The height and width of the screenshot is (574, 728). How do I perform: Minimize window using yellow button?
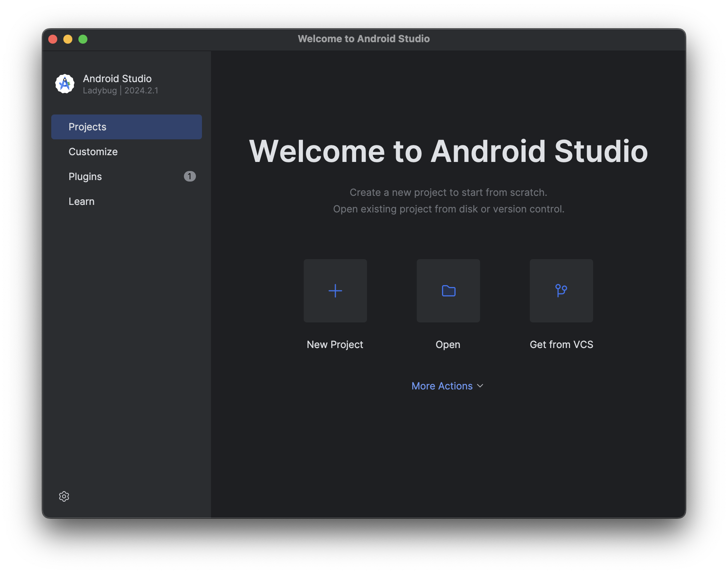pos(68,39)
